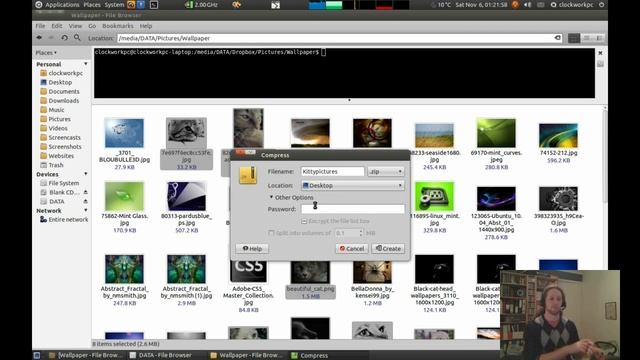Click the volume icon in top panel
Image resolution: width=640 pixels, height=360 pixels.
point(527,5)
